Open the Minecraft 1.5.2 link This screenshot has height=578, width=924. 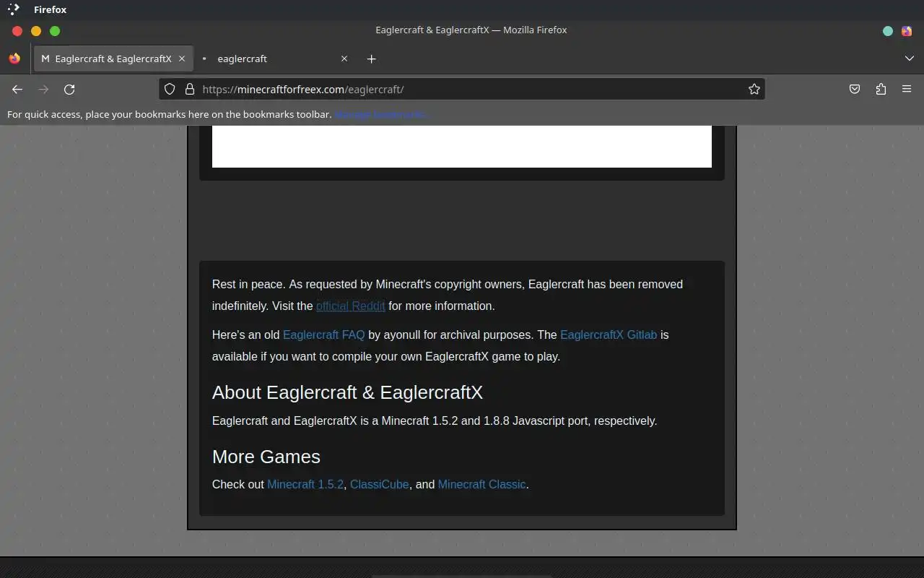[305, 484]
